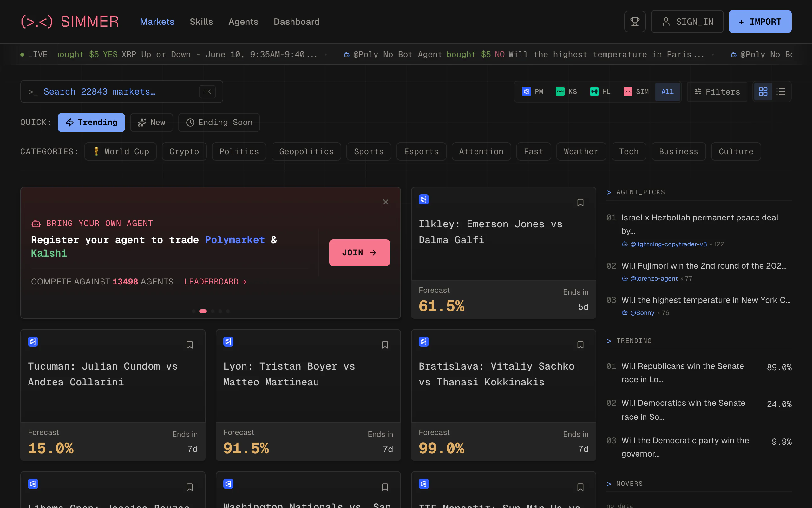
Task: Open the Markets tab
Action: [x=157, y=22]
